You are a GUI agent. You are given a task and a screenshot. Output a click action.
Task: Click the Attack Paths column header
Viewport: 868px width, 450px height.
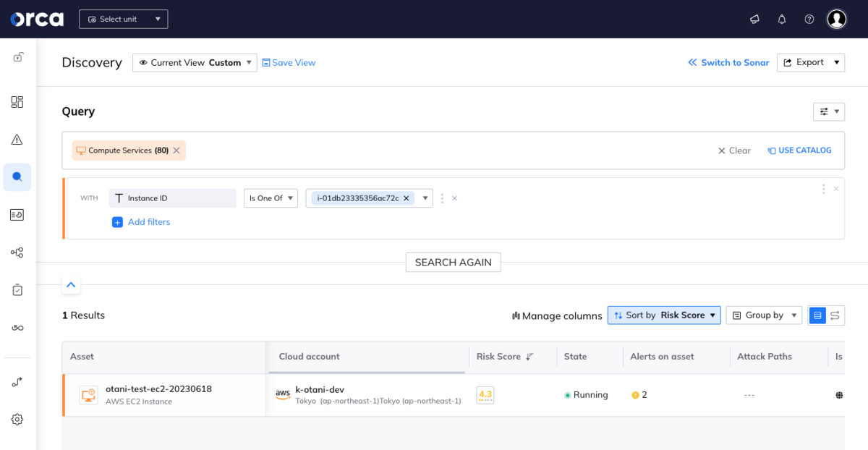(x=765, y=357)
